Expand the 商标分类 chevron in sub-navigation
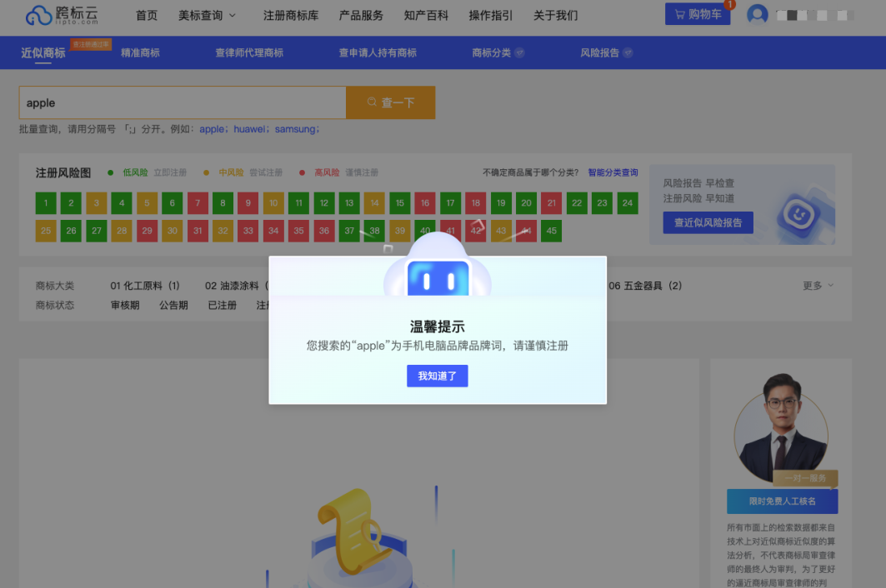886x588 pixels. point(518,52)
